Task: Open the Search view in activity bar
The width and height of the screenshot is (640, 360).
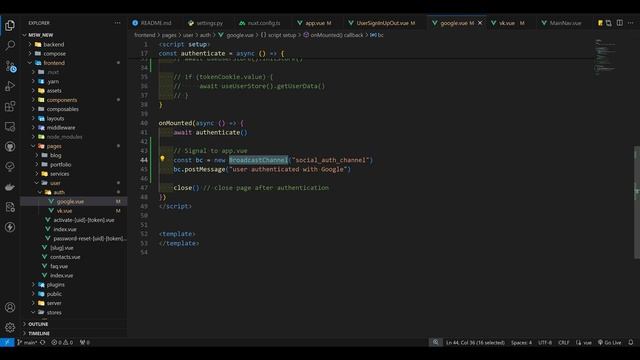Action: 10,45
